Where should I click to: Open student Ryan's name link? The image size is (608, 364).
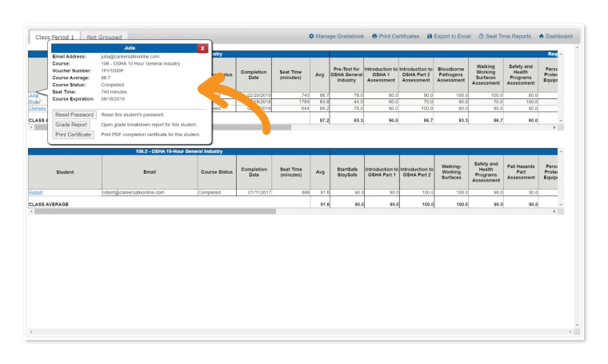pos(34,102)
